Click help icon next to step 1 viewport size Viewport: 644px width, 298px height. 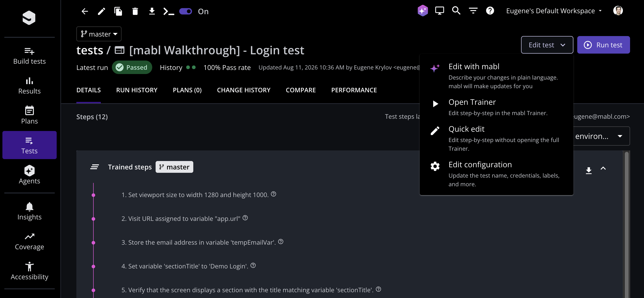coord(273,194)
